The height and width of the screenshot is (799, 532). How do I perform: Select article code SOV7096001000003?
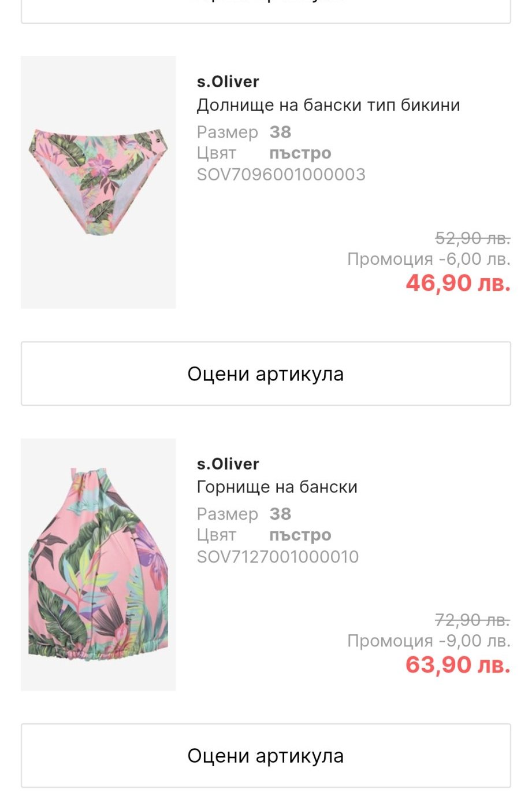pyautogui.click(x=281, y=175)
